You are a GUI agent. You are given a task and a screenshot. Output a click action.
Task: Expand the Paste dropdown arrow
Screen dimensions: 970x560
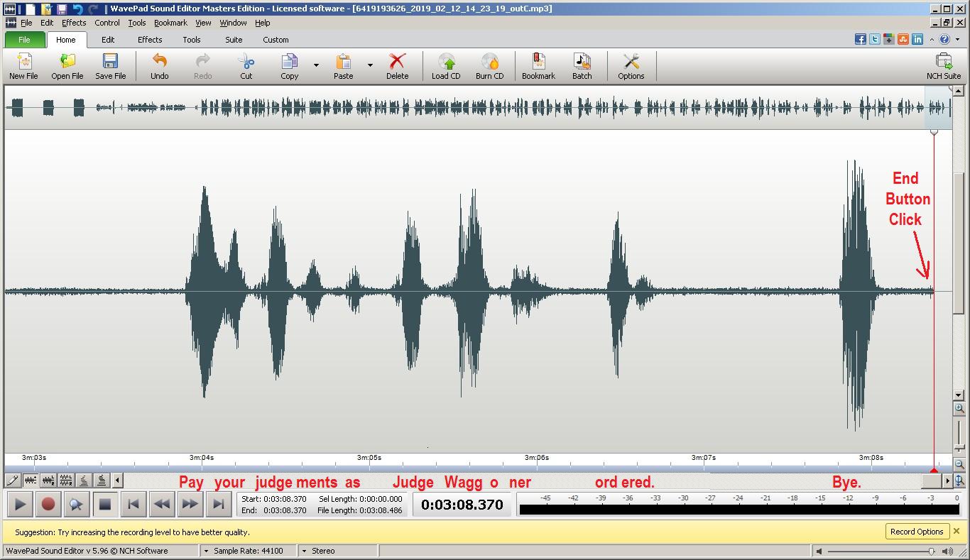click(x=370, y=65)
